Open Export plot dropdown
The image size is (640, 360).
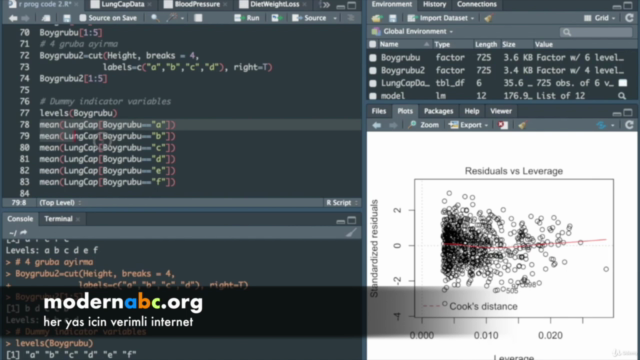coord(469,125)
